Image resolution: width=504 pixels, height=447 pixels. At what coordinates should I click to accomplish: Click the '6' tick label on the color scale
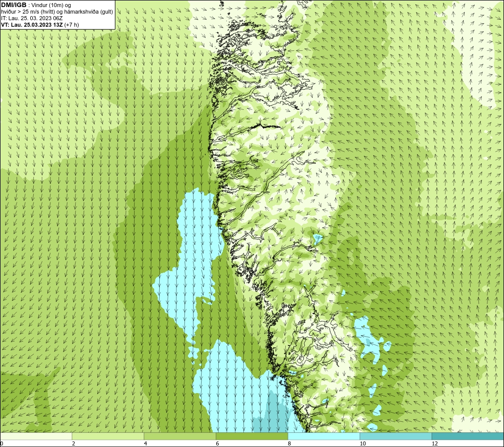[218, 444]
